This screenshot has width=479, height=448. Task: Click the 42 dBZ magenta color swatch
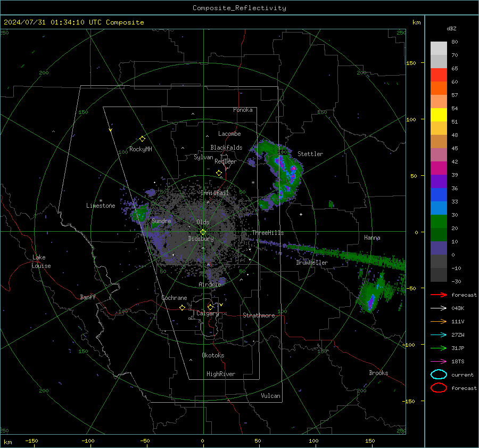coord(439,168)
